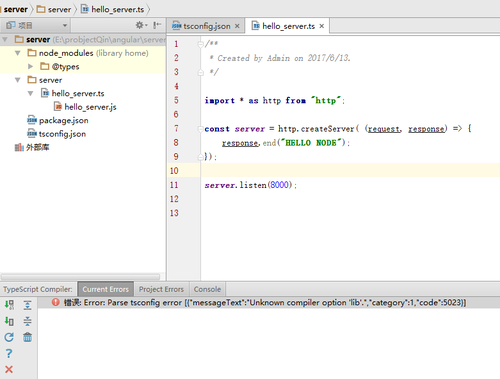Click the server folder breadcrumb
This screenshot has width=500, height=379.
point(54,9)
